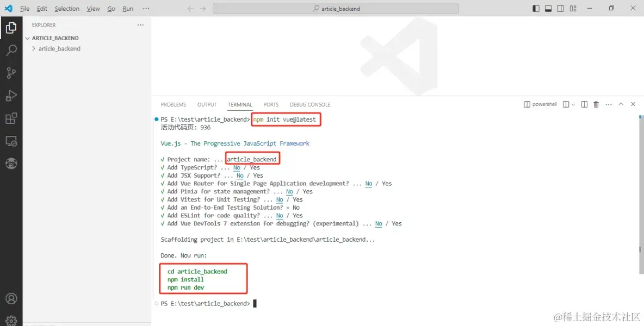Open the Run and Debug view icon
Screen dimensions: 644x326
click(x=11, y=96)
